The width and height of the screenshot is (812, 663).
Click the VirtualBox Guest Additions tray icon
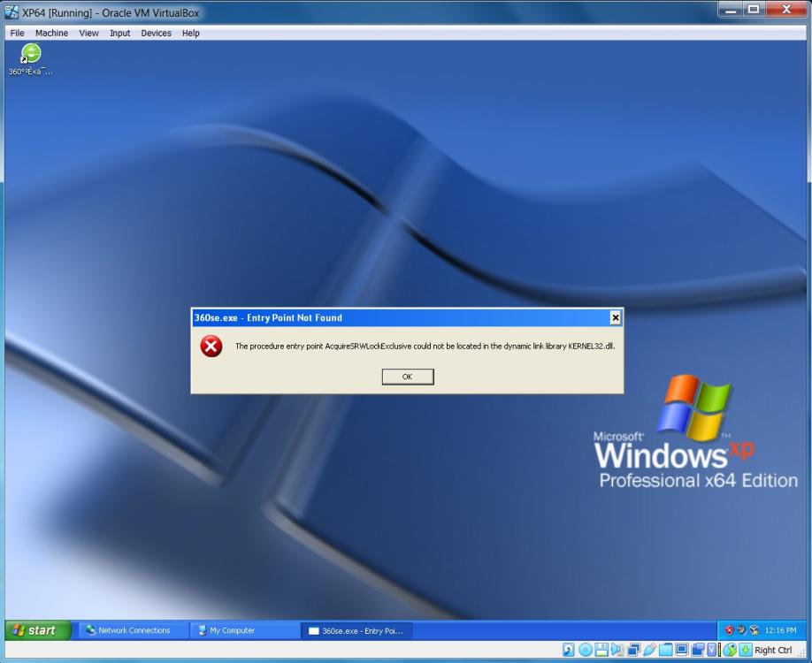pyautogui.click(x=754, y=629)
